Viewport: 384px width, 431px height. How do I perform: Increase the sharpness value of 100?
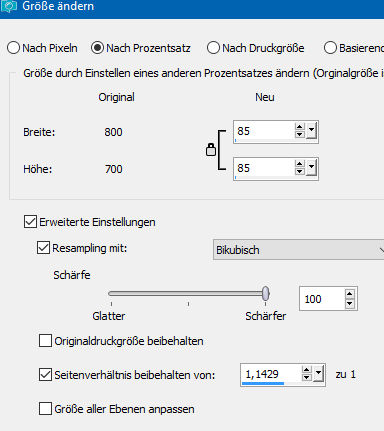(349, 294)
